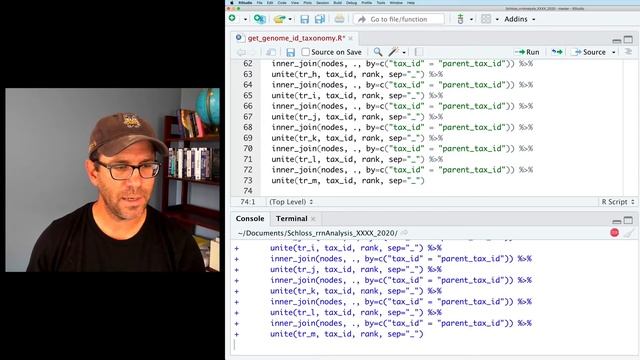Open the panes layout dropdown arrow
The image size is (640, 360).
497,19
